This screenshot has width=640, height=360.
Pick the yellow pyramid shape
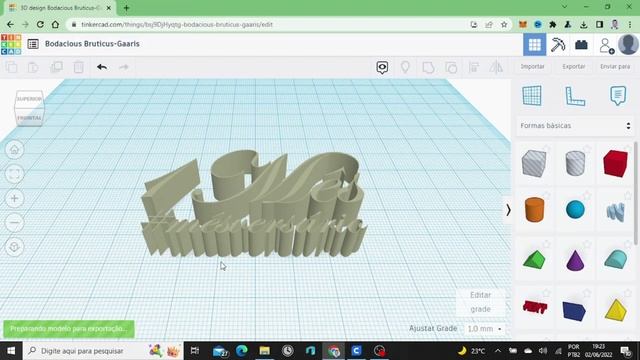616,310
